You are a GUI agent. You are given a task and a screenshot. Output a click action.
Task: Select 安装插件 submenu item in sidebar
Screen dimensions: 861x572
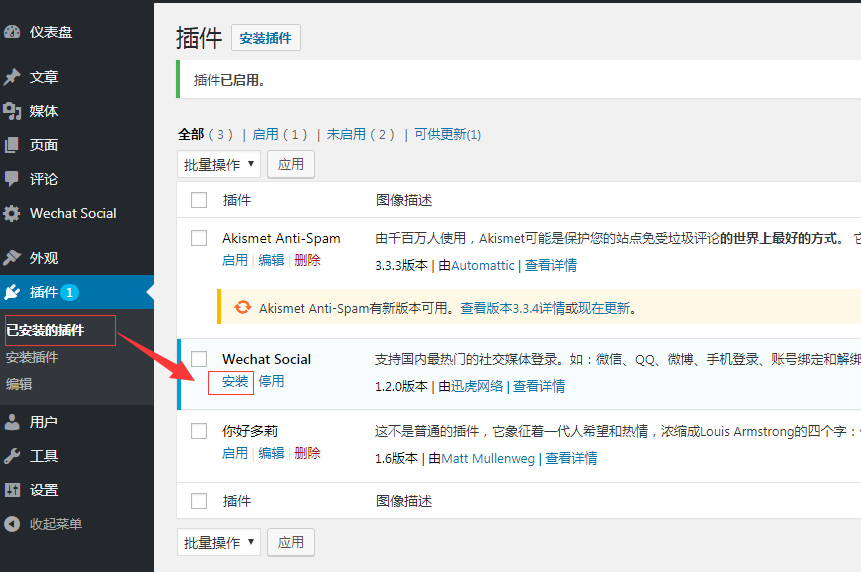(x=32, y=357)
